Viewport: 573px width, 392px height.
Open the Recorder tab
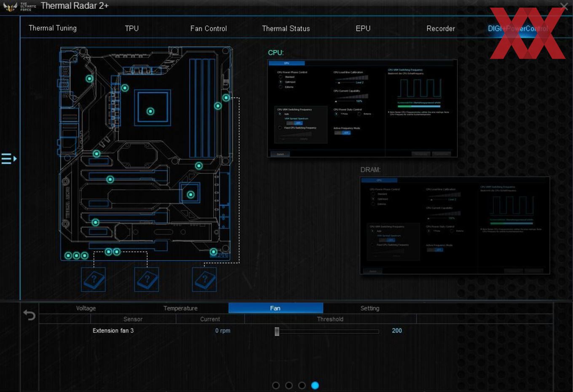click(x=441, y=28)
